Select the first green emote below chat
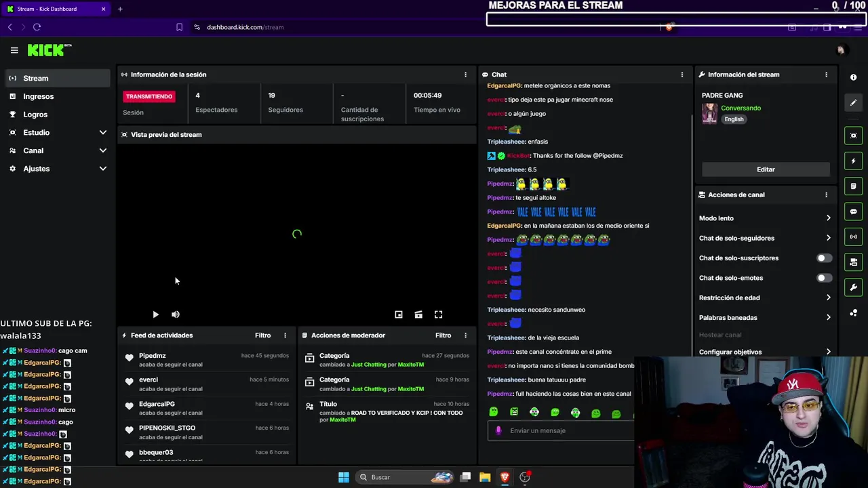 (494, 412)
